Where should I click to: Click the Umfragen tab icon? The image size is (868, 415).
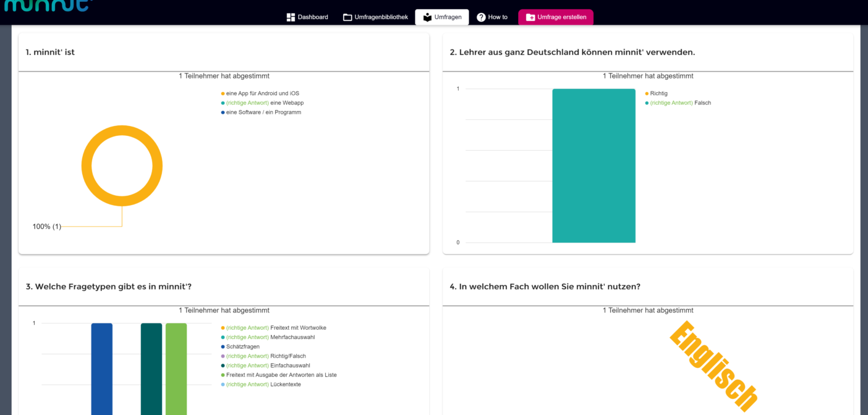click(427, 17)
